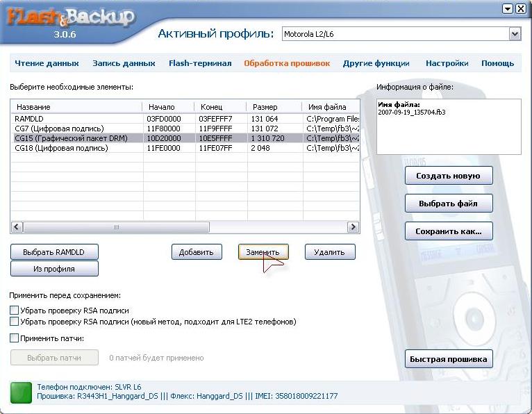Click the table scrollbar left arrow
The height and width of the screenshot is (414, 532).
[17, 227]
